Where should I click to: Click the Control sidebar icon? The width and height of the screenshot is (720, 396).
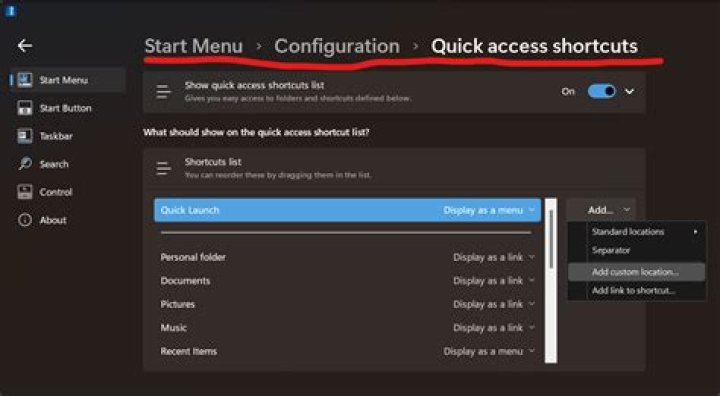pyautogui.click(x=25, y=192)
